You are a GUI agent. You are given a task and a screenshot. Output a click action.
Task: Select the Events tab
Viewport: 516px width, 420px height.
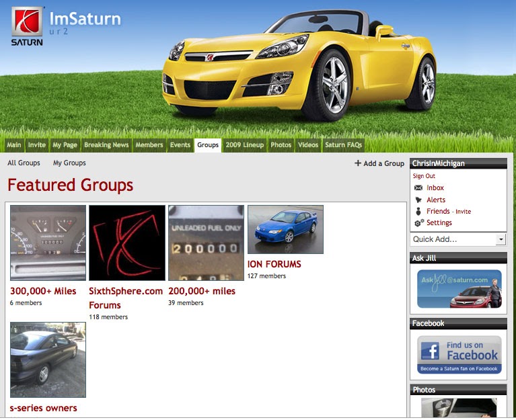point(180,145)
